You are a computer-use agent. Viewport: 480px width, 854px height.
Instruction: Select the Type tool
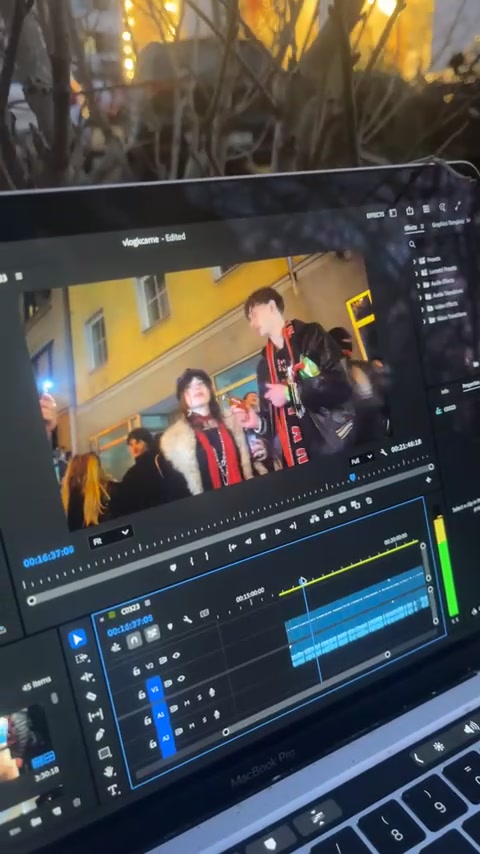click(x=113, y=789)
